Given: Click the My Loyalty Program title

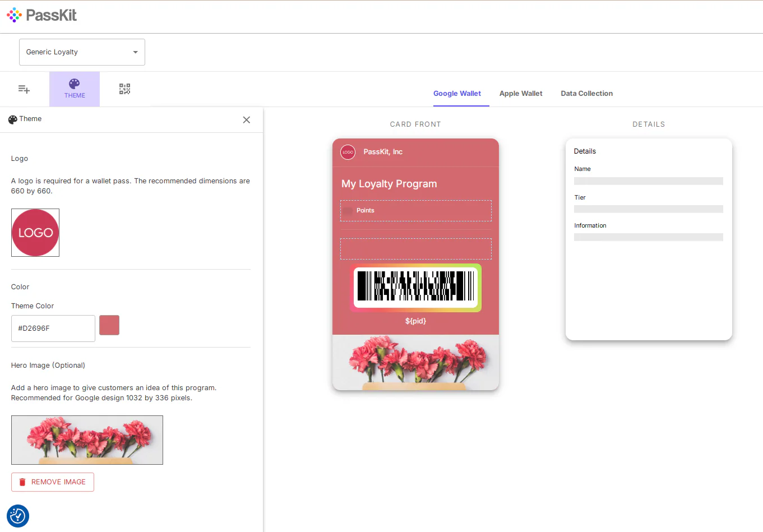Looking at the screenshot, I should point(389,184).
